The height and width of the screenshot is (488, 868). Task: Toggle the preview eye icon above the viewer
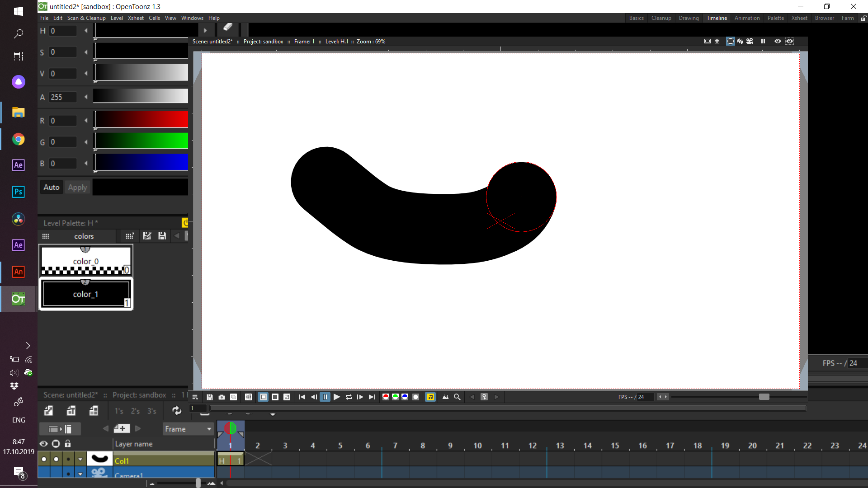pos(778,41)
